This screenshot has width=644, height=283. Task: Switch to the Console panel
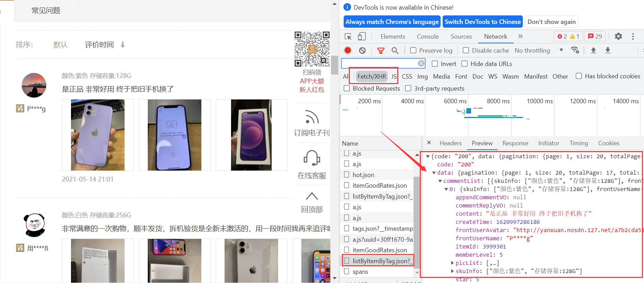tap(428, 37)
